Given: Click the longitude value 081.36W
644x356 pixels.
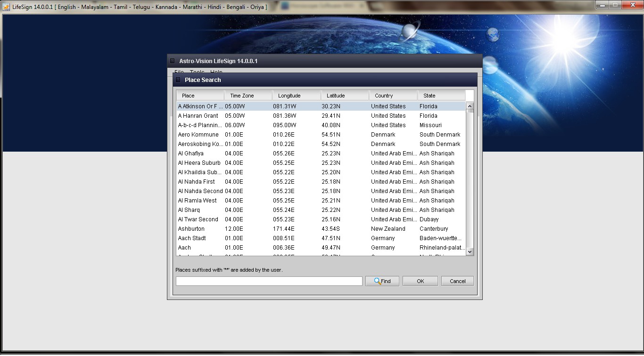Looking at the screenshot, I should coord(285,116).
